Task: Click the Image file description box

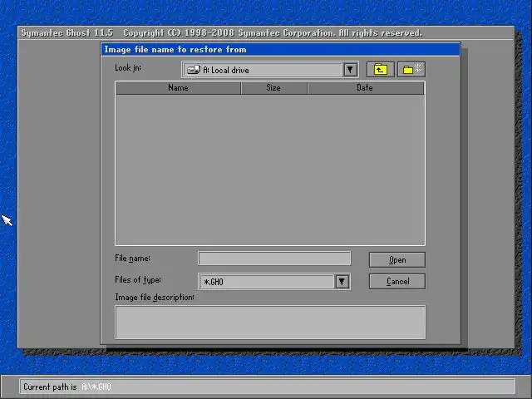Action: (270, 323)
